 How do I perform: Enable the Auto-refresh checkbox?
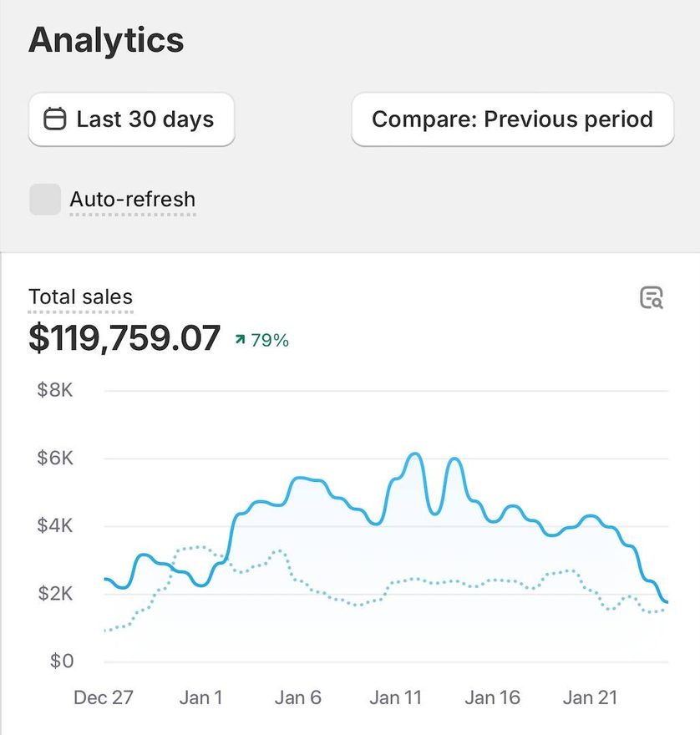[45, 200]
